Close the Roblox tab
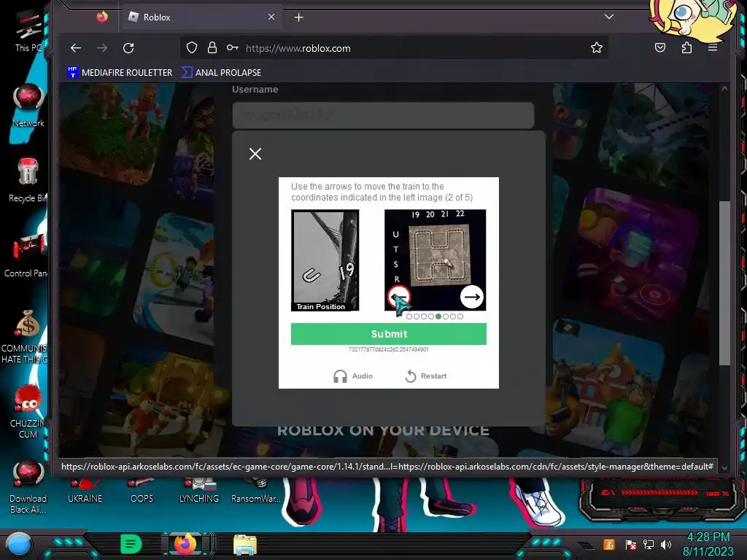Image resolution: width=747 pixels, height=560 pixels. click(271, 17)
